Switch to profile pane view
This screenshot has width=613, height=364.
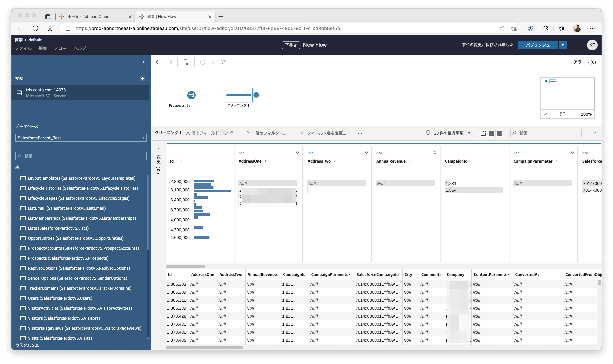pyautogui.click(x=483, y=133)
